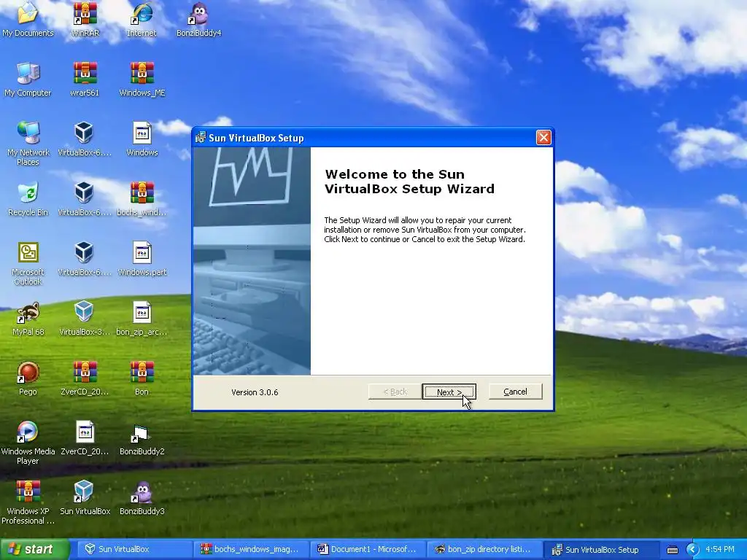Image resolution: width=747 pixels, height=560 pixels.
Task: Select the Windows file icon on the desktop
Action: [142, 139]
